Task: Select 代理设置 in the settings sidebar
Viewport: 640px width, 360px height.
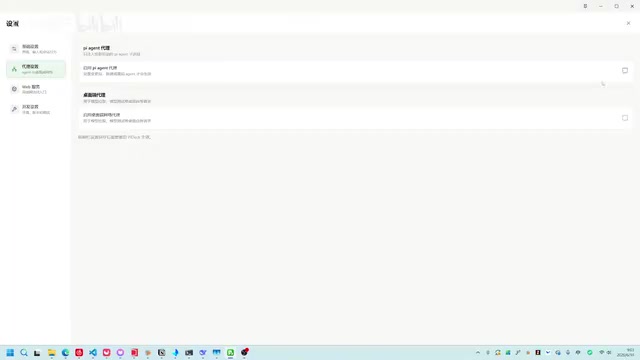Action: [x=36, y=69]
